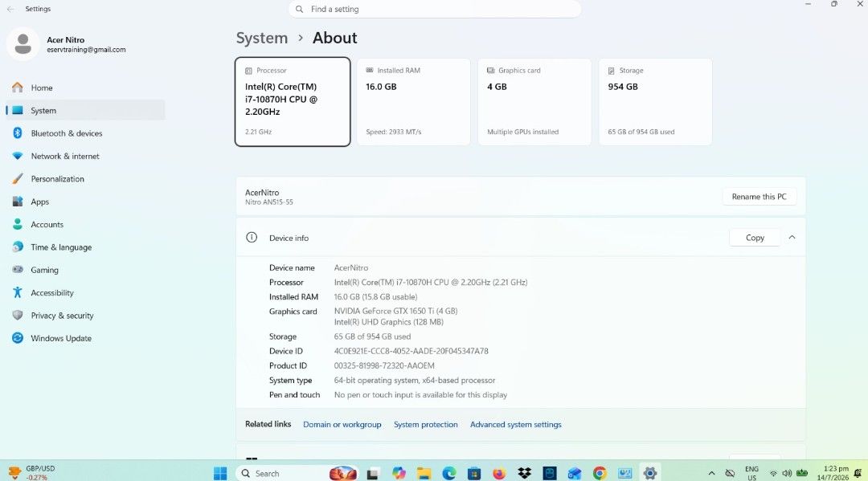The width and height of the screenshot is (868, 481).
Task: Select the Processor spec card
Action: [293, 102]
